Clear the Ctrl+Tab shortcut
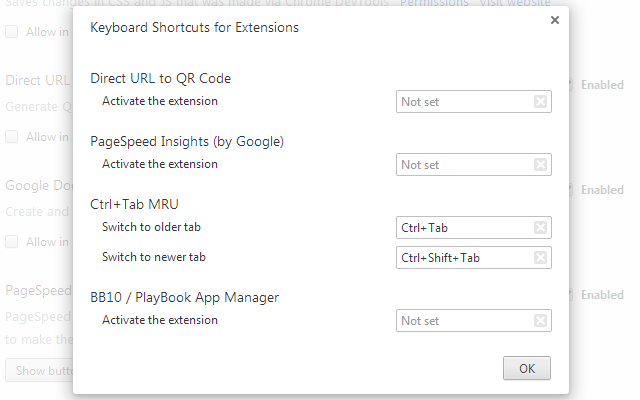The width and height of the screenshot is (640, 400). tap(540, 227)
